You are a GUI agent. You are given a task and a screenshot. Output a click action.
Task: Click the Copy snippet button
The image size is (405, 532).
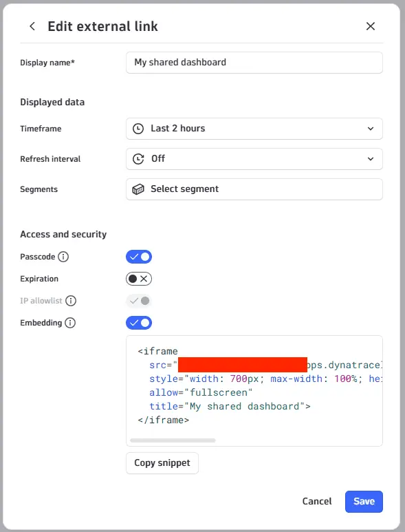coord(162,462)
